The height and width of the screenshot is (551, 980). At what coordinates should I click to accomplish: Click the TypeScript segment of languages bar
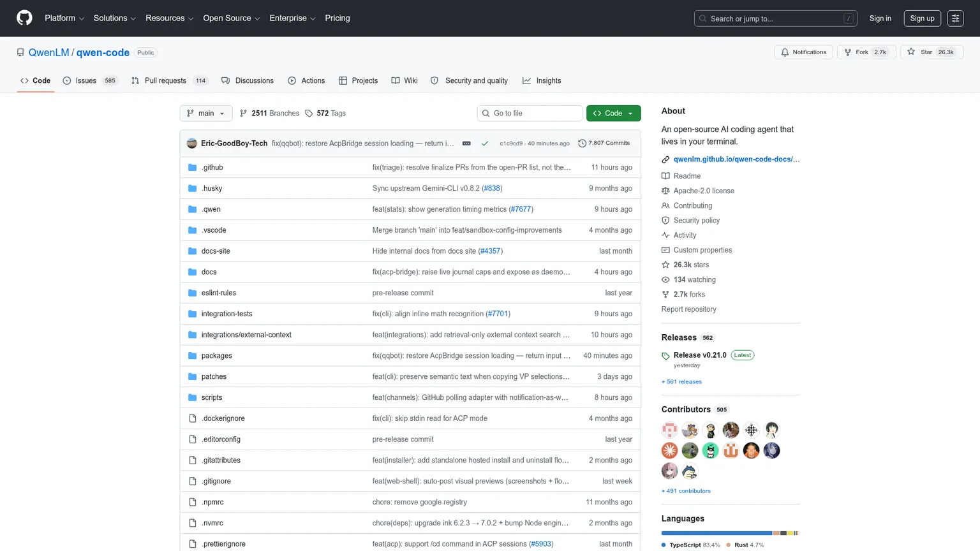716,533
